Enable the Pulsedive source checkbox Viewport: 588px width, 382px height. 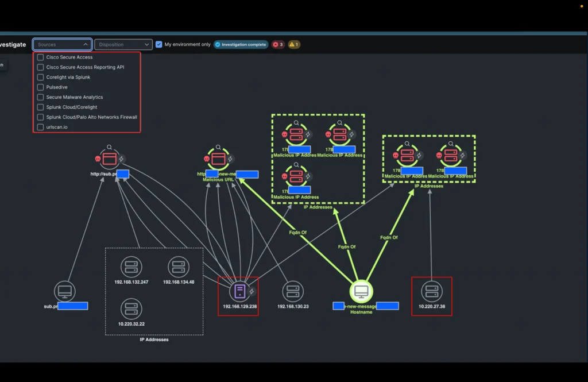point(40,87)
